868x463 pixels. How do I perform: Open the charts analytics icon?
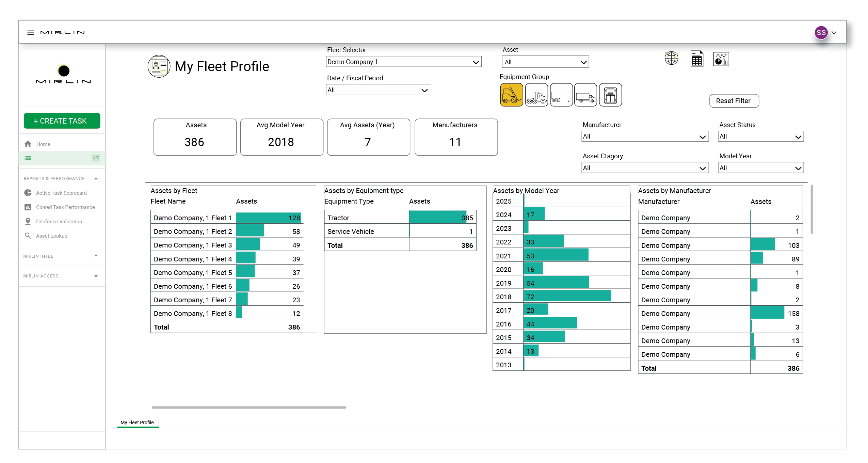(721, 59)
